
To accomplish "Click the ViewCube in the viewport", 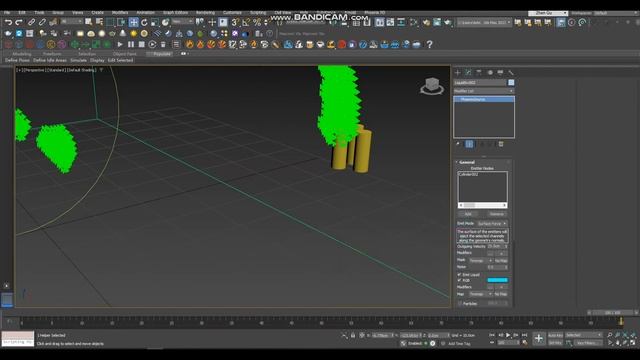I will click(432, 86).
